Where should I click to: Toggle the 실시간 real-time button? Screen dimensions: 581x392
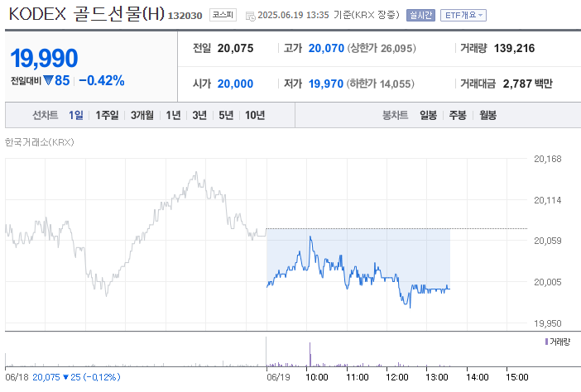[x=420, y=15]
